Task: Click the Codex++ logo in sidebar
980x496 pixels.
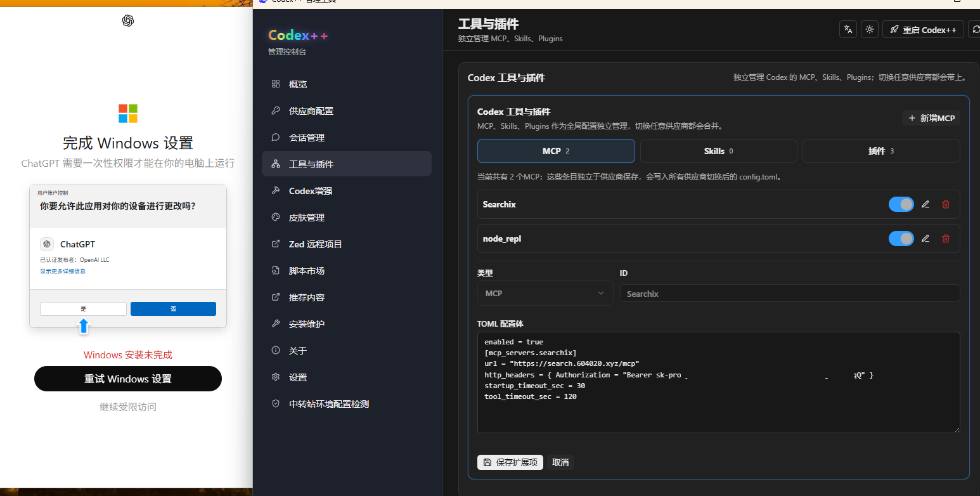Action: [x=298, y=36]
